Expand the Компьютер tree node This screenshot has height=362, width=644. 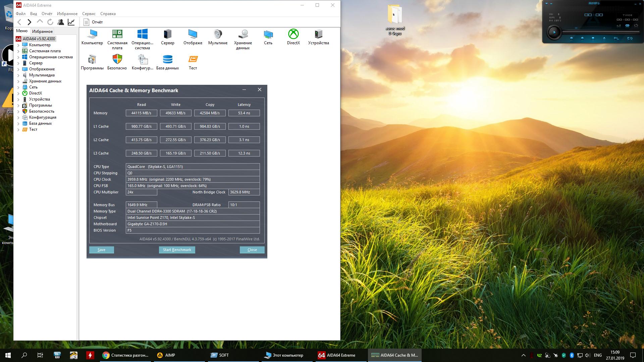(x=18, y=45)
